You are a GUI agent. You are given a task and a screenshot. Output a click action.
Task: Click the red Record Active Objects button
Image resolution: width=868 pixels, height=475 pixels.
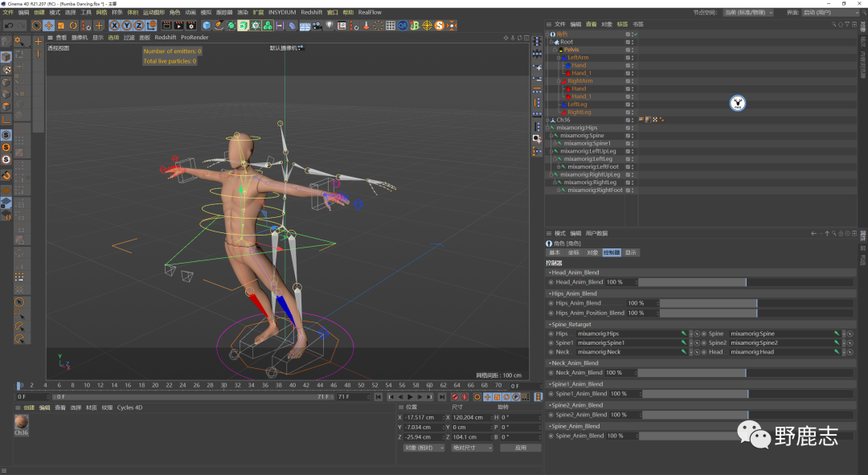click(455, 397)
